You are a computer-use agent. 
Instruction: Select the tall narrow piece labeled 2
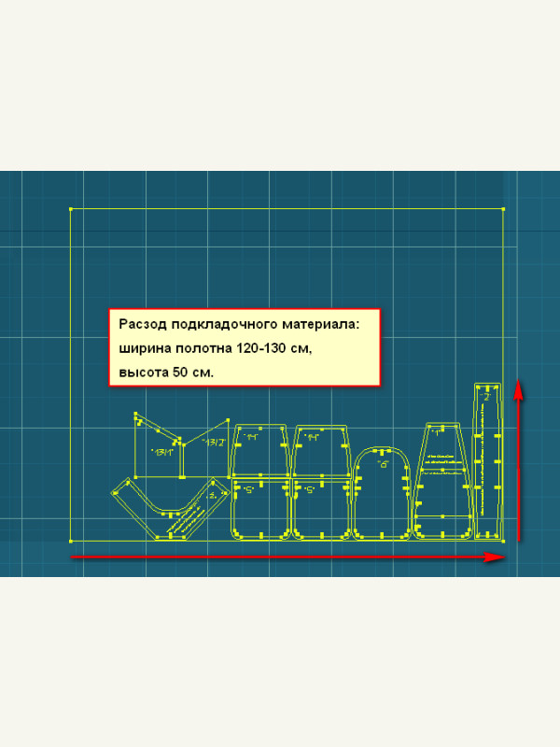pos(487,461)
